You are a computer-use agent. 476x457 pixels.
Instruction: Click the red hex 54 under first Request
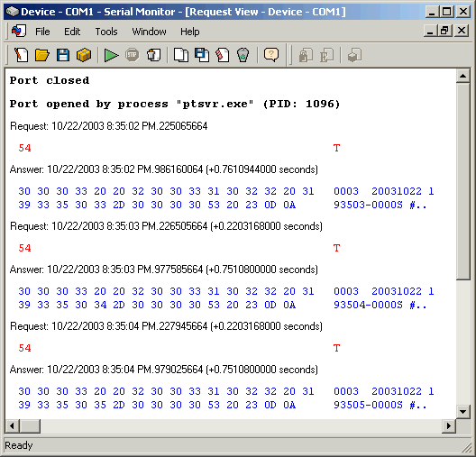coord(24,148)
